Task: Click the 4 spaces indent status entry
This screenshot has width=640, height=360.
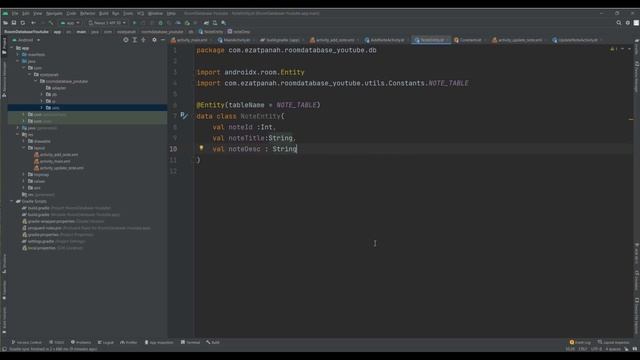Action: [613, 349]
